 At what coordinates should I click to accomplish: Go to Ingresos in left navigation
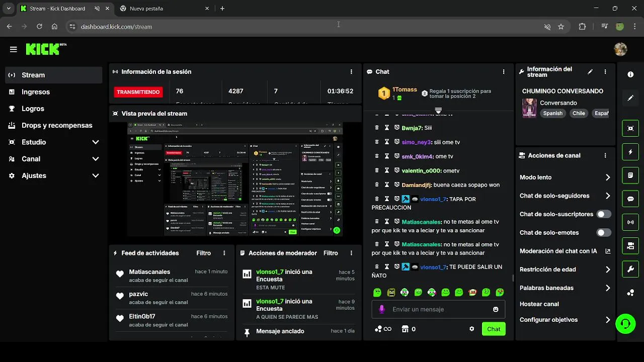click(54, 92)
